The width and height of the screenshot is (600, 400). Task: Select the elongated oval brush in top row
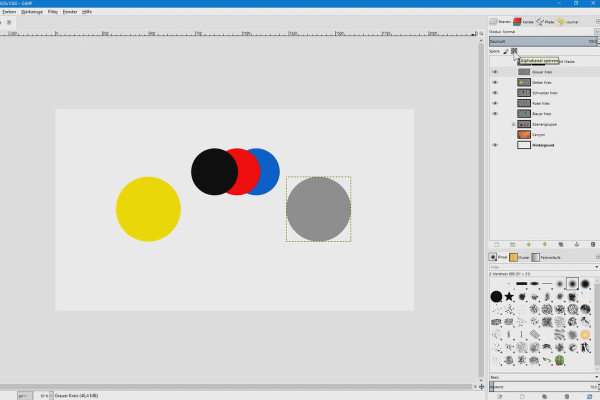534,284
